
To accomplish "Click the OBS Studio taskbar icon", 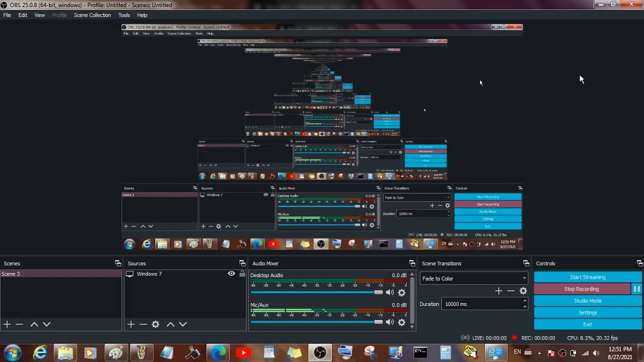I will (320, 353).
